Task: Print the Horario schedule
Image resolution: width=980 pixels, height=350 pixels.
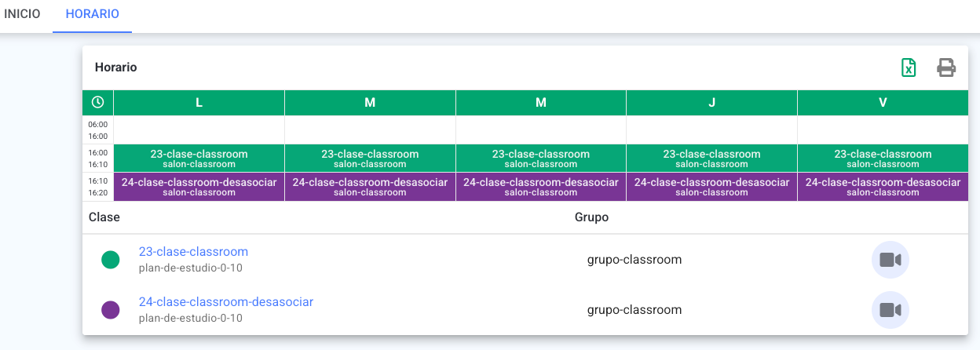Action: (x=946, y=67)
